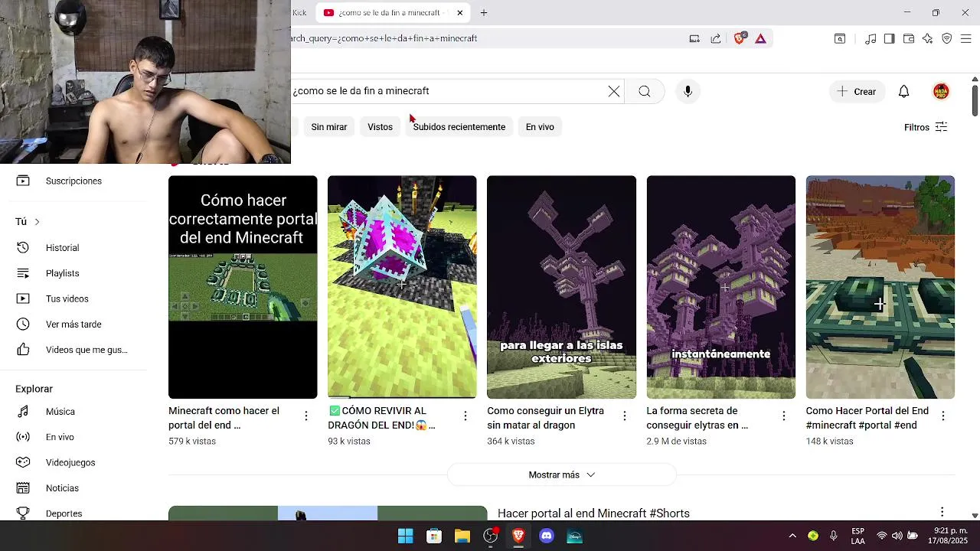Open Brave Shields lion icon in address bar
This screenshot has height=551, width=980.
coord(739,38)
